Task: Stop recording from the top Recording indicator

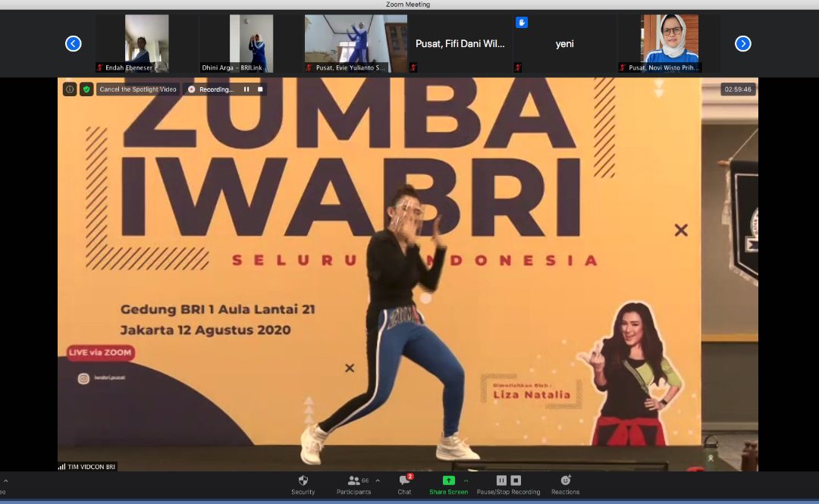Action: [x=260, y=89]
